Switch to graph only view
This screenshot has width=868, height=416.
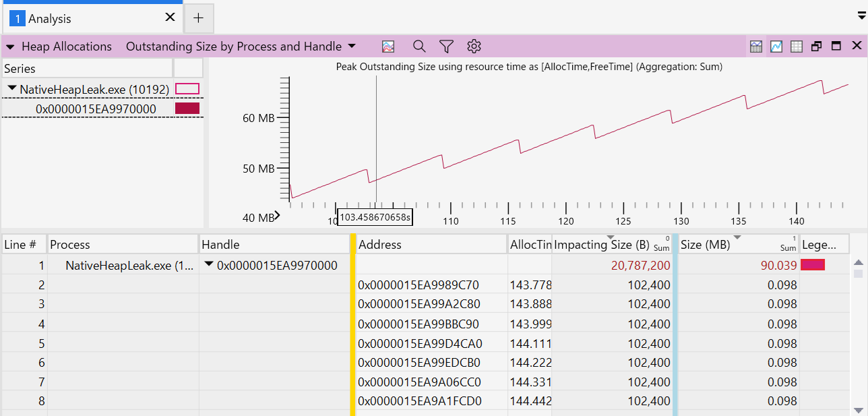(x=776, y=47)
